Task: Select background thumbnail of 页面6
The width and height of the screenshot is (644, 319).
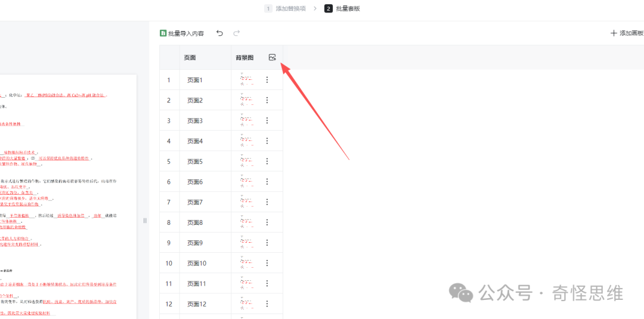Action: click(247, 181)
